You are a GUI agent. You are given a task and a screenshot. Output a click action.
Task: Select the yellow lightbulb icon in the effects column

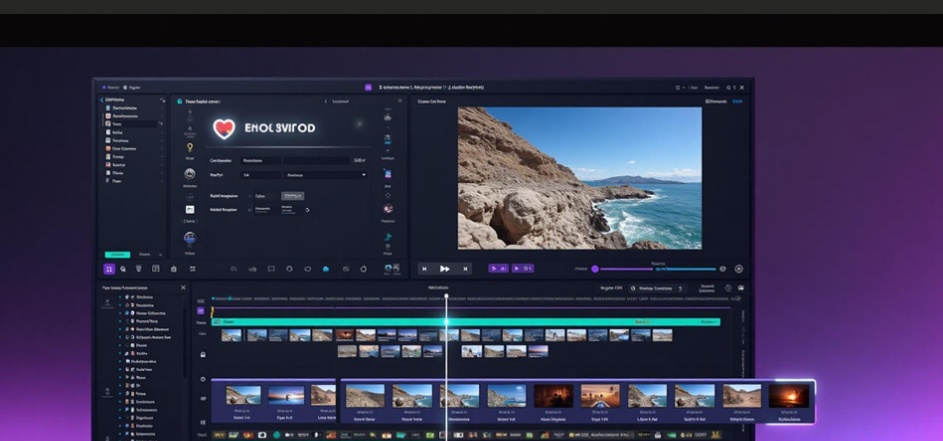click(190, 147)
